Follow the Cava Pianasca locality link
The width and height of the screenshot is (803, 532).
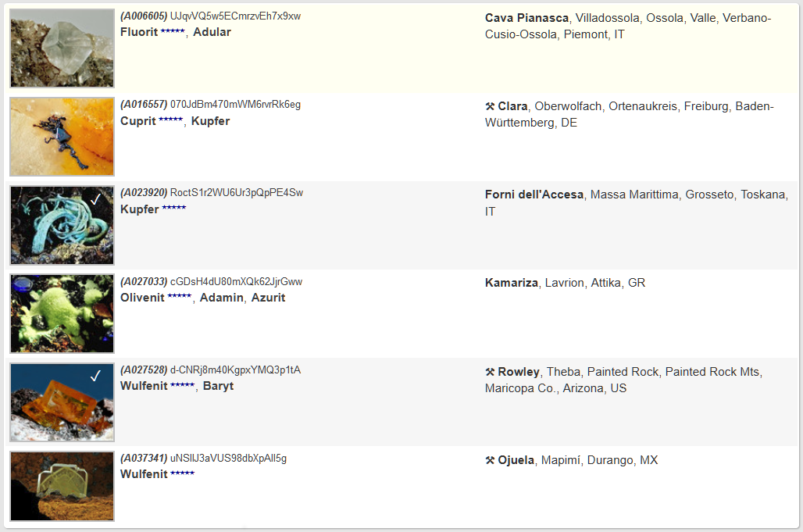(526, 18)
